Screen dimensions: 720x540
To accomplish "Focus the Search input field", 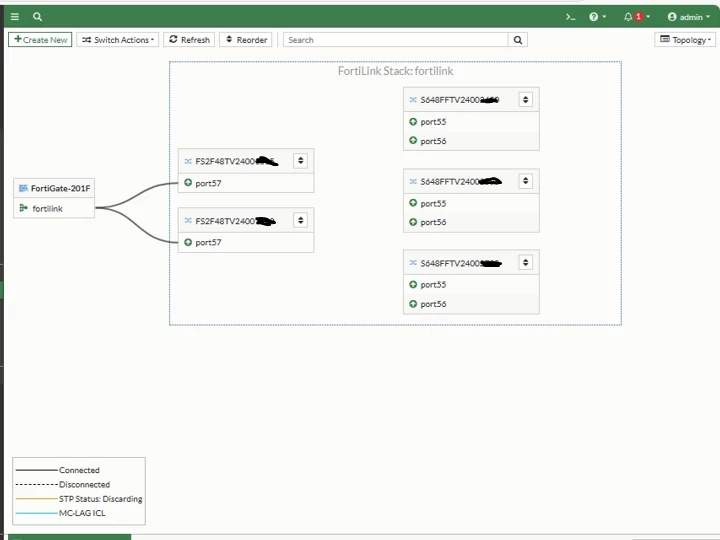I will click(396, 39).
